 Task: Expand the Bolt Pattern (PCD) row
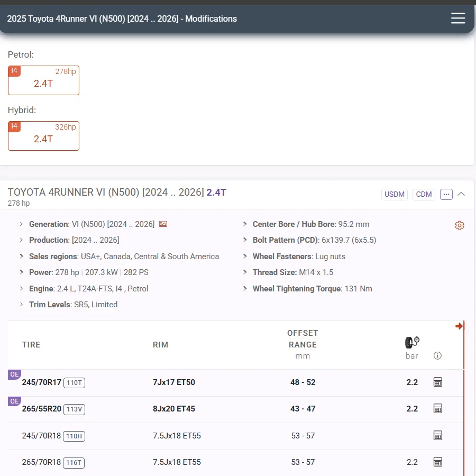(245, 240)
